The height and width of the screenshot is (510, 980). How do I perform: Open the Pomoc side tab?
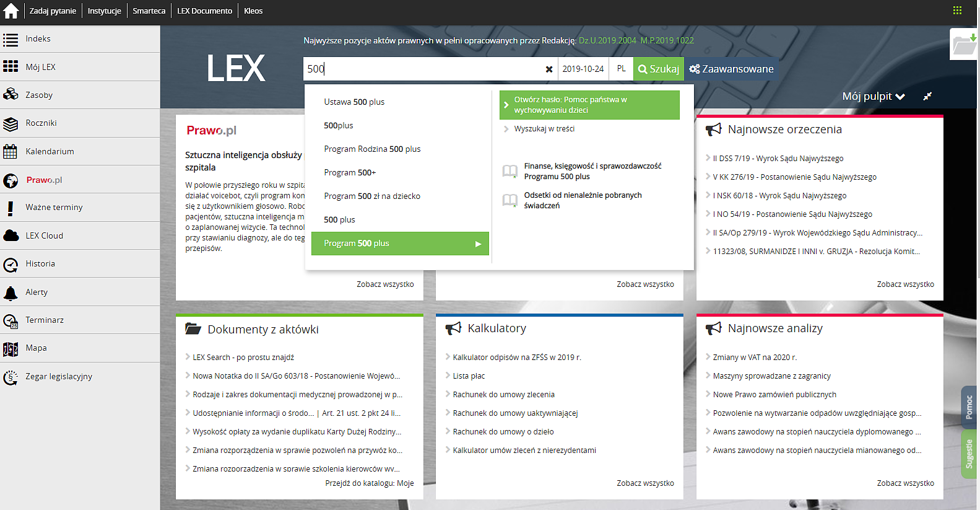click(969, 407)
